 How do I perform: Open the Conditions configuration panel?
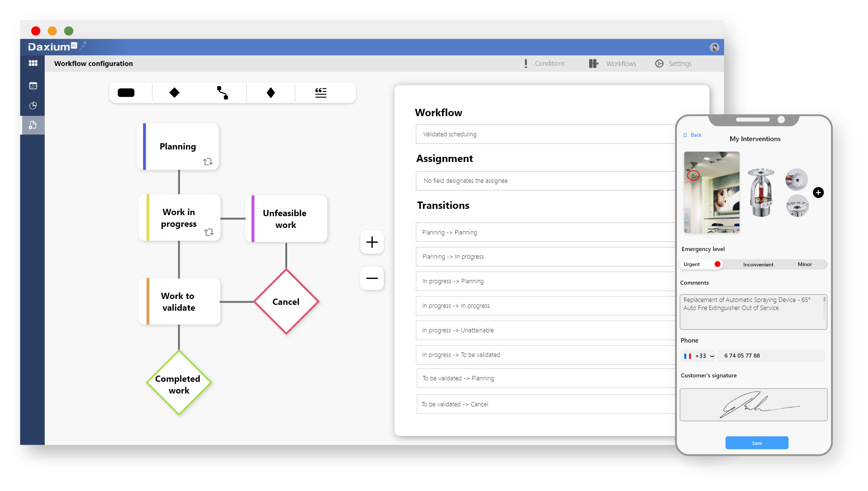pyautogui.click(x=543, y=63)
